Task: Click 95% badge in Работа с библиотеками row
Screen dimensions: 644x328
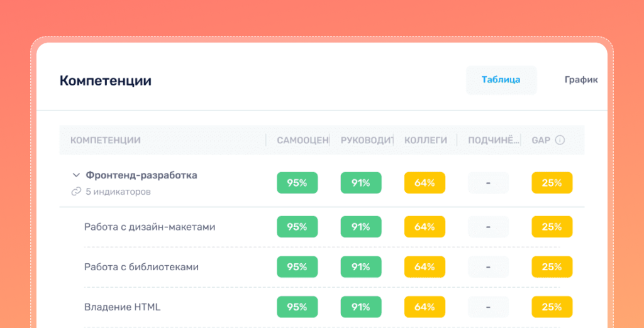Action: pos(297,267)
